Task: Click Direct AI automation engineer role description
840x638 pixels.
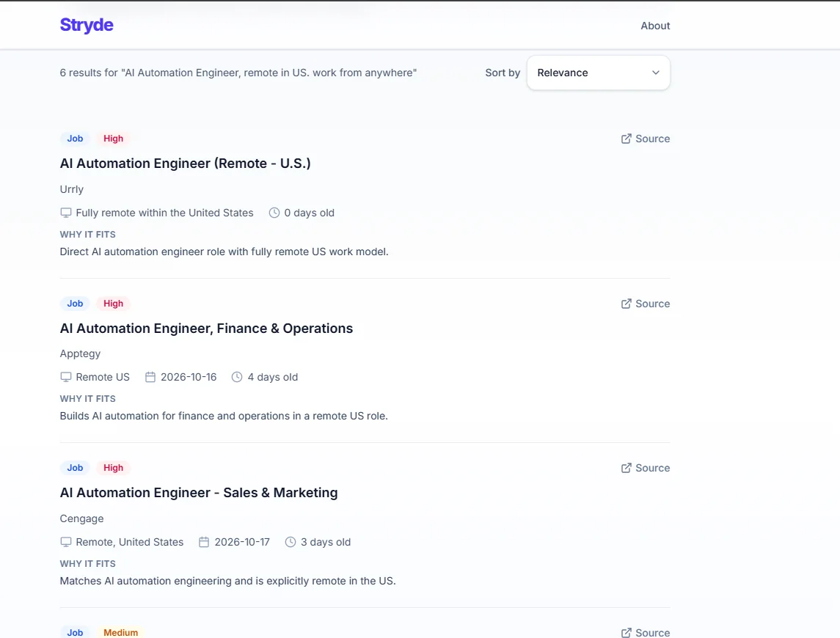Action: pos(224,252)
